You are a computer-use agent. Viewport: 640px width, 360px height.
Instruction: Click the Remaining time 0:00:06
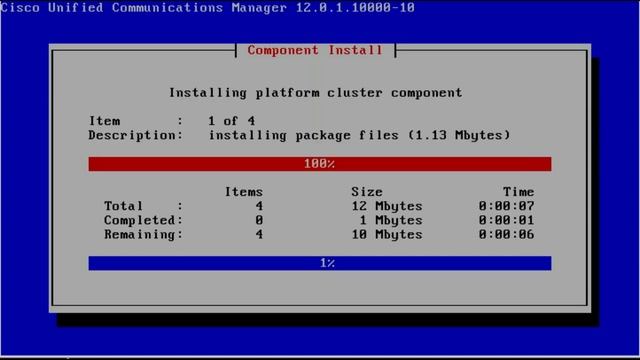pyautogui.click(x=506, y=234)
